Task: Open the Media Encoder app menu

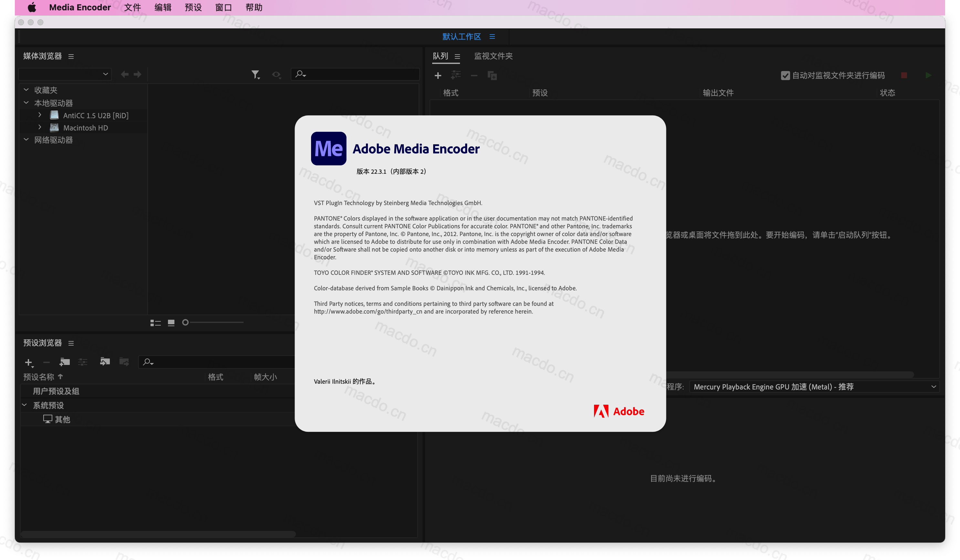Action: 80,7
